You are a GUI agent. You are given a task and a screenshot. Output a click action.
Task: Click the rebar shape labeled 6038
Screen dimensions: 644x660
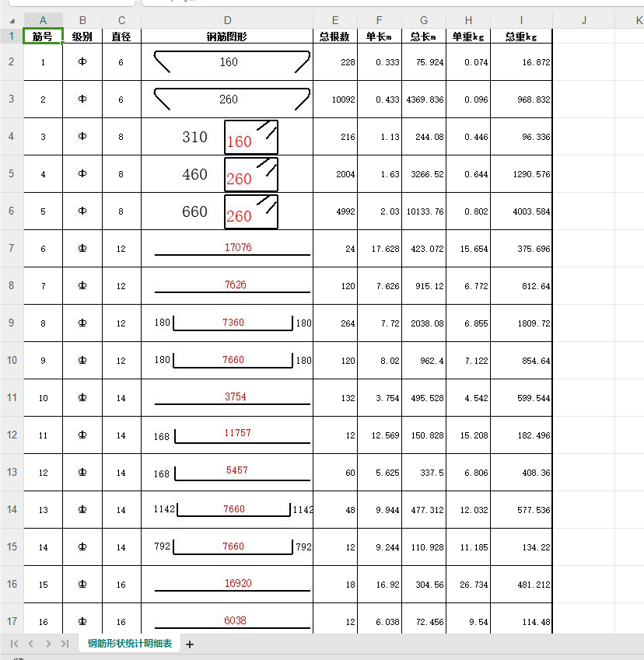click(x=232, y=623)
